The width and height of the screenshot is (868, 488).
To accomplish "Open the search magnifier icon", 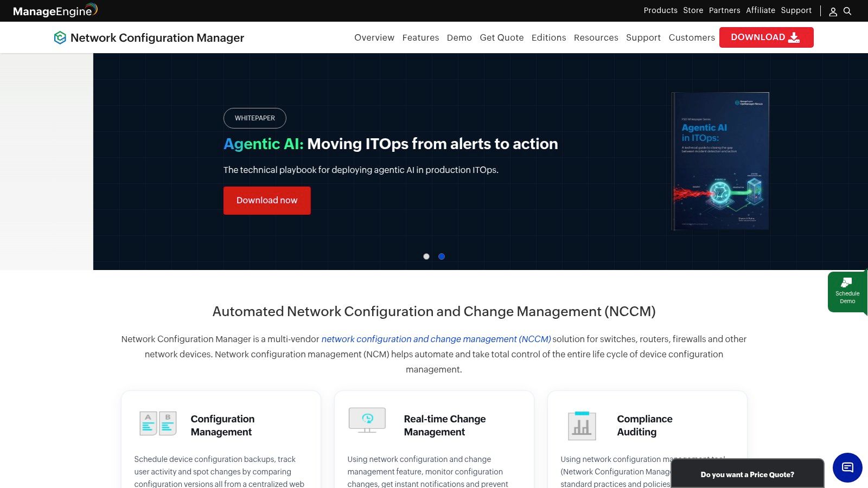I will 847,11.
